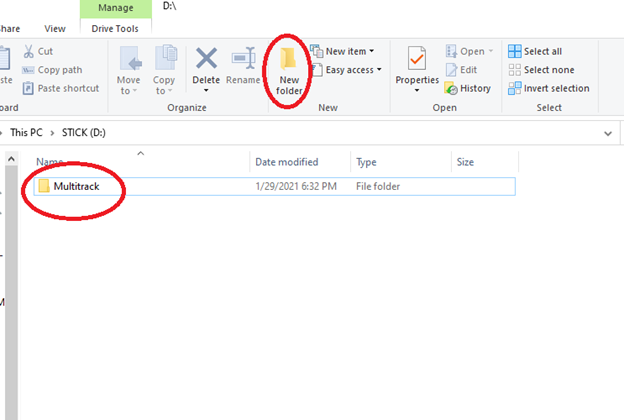The height and width of the screenshot is (420, 624).
Task: Click Select all
Action: click(535, 51)
